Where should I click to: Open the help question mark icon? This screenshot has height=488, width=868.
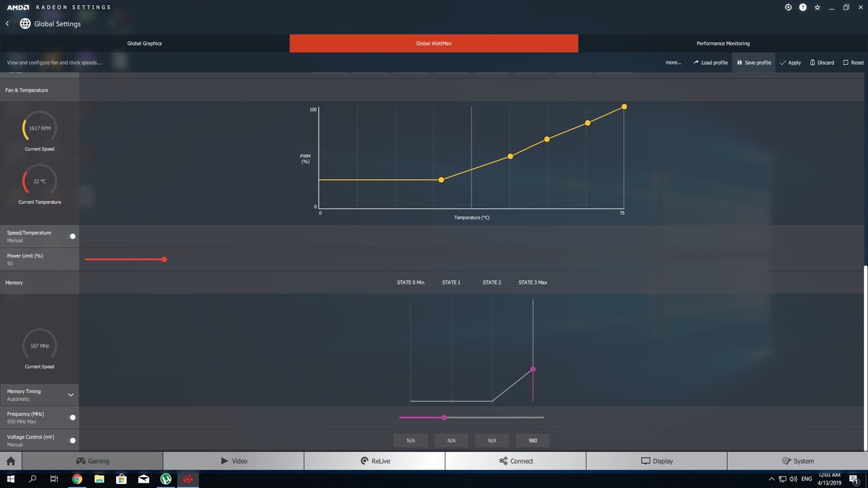[x=803, y=7]
